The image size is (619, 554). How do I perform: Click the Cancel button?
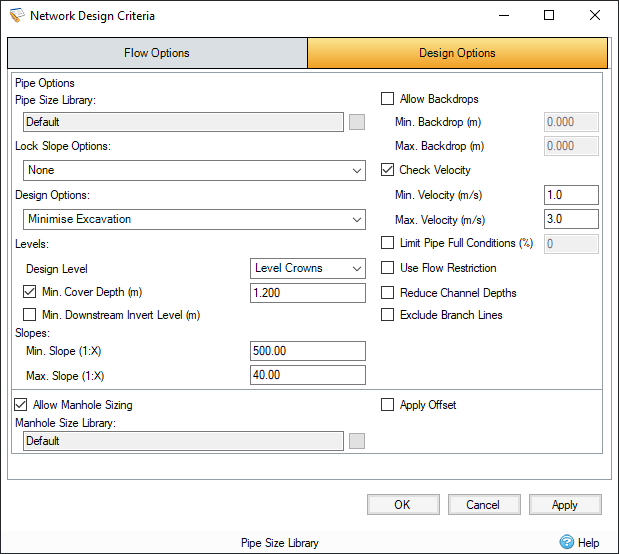tap(484, 505)
